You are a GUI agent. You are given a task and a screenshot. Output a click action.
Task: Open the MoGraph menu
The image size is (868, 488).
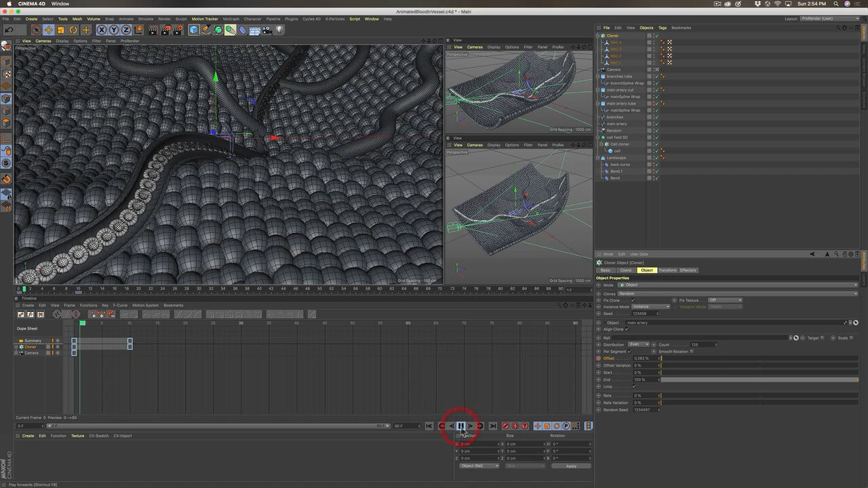pyautogui.click(x=231, y=19)
